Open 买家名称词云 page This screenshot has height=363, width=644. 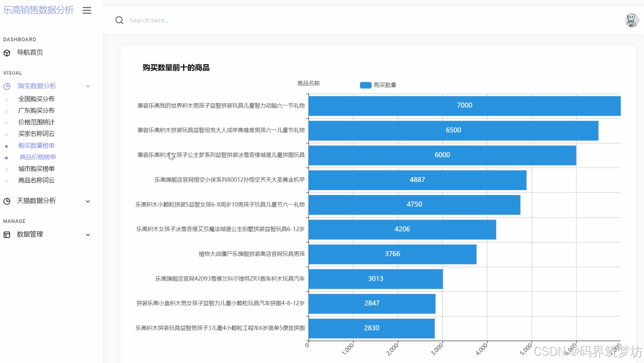coord(36,134)
